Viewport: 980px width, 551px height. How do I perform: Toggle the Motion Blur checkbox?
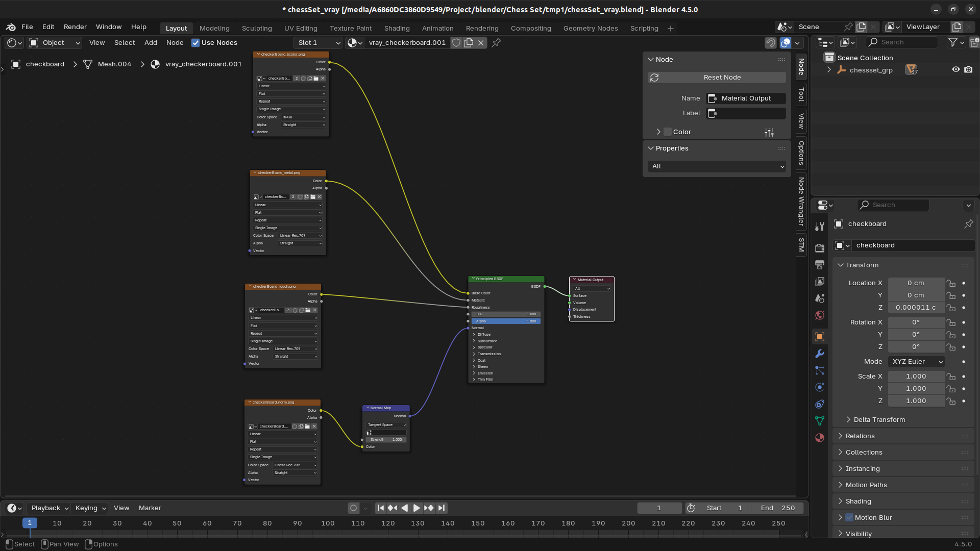point(849,517)
